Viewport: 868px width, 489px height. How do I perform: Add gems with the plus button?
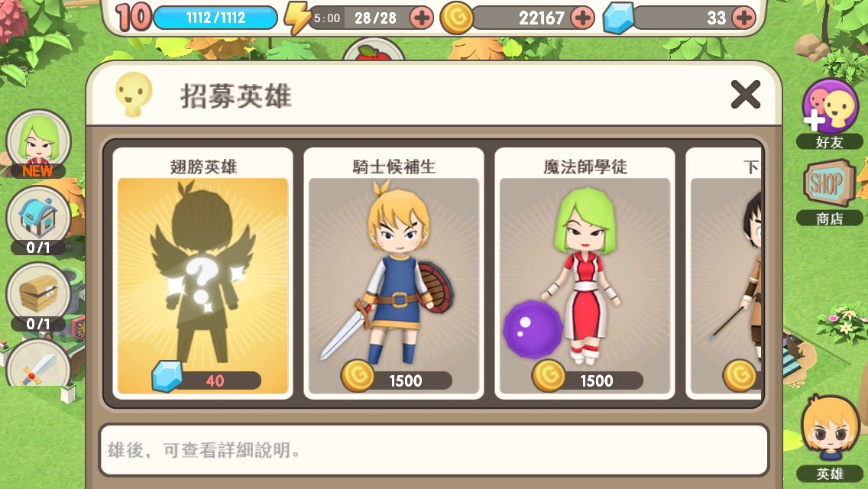pyautogui.click(x=743, y=18)
